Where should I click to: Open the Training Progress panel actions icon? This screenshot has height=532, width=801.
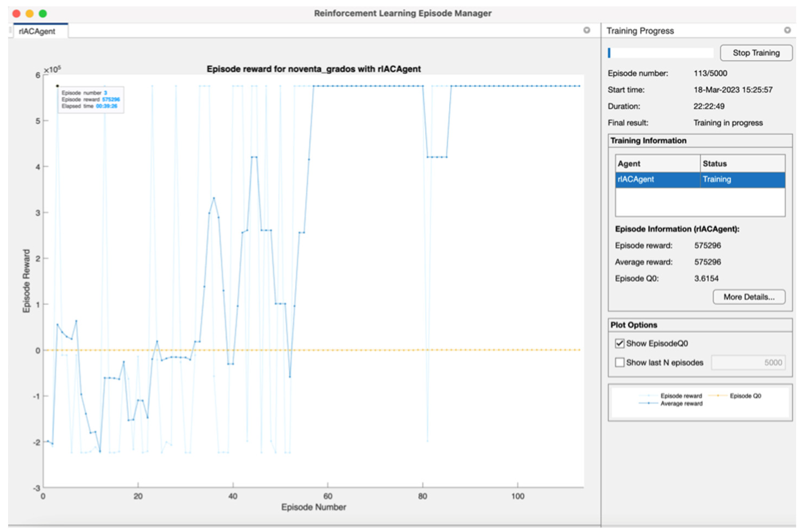pyautogui.click(x=787, y=30)
